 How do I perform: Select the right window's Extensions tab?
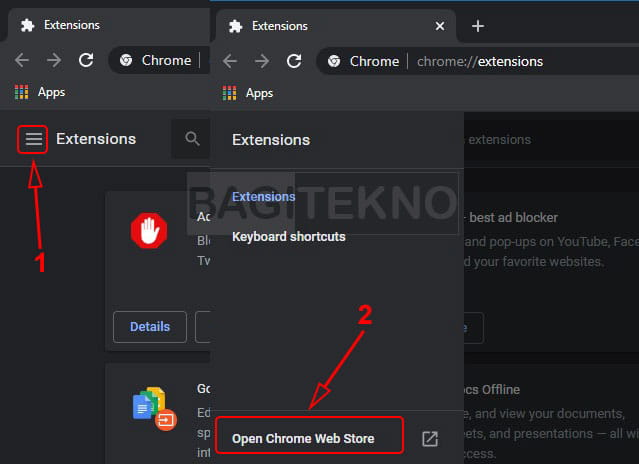(335, 26)
